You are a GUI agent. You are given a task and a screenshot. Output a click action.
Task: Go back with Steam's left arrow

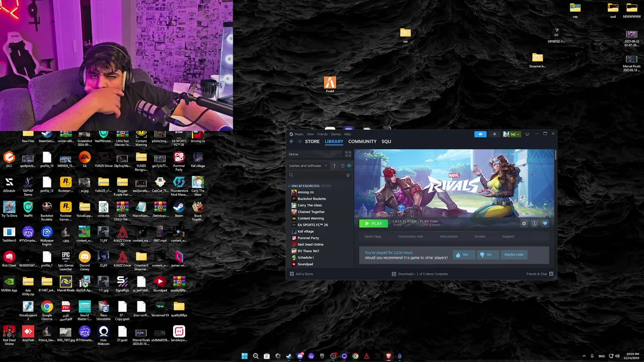click(x=291, y=141)
